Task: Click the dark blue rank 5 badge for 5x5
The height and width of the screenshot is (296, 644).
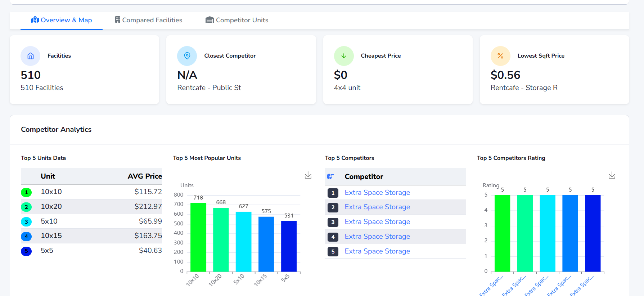Action: click(x=26, y=251)
